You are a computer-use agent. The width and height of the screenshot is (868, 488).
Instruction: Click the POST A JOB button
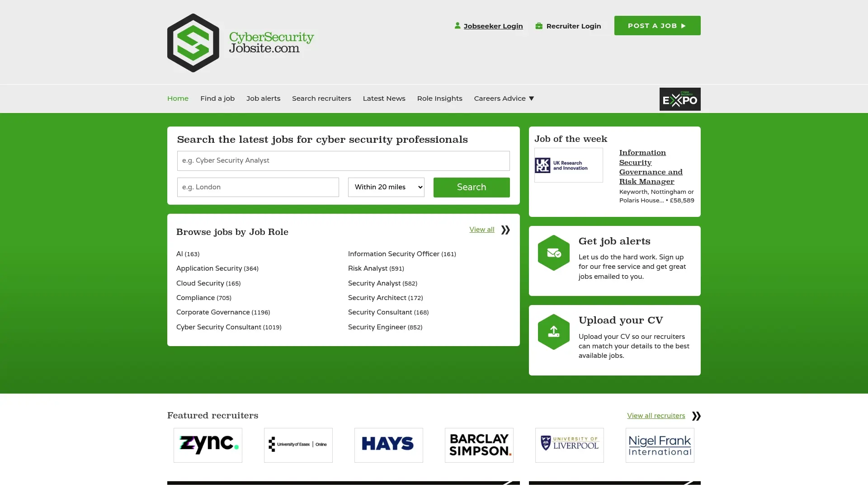(x=657, y=26)
